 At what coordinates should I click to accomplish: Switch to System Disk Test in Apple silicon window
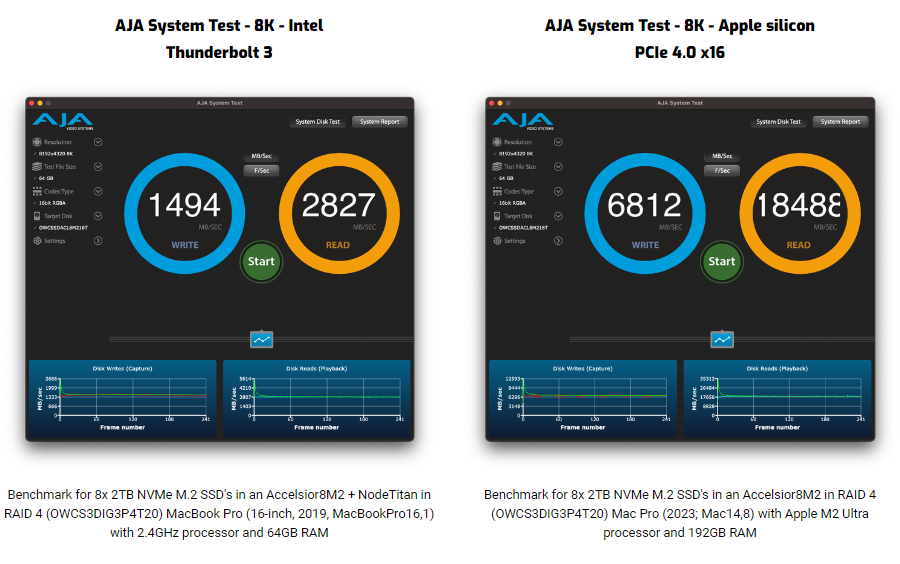(778, 122)
